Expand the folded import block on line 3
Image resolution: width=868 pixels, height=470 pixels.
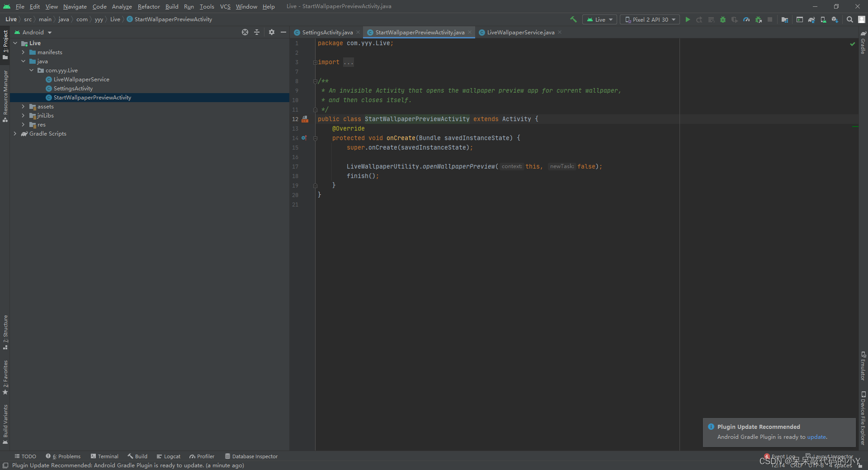(x=315, y=62)
